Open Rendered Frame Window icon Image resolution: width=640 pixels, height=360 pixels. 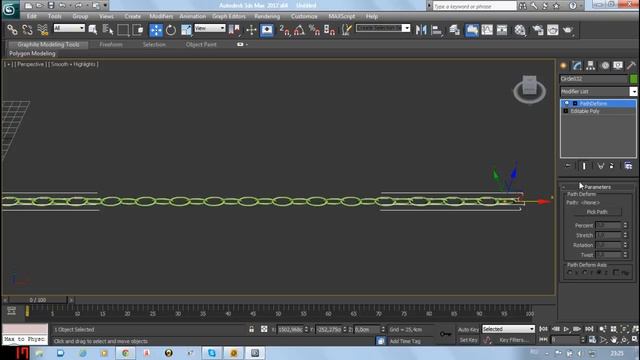tap(553, 30)
